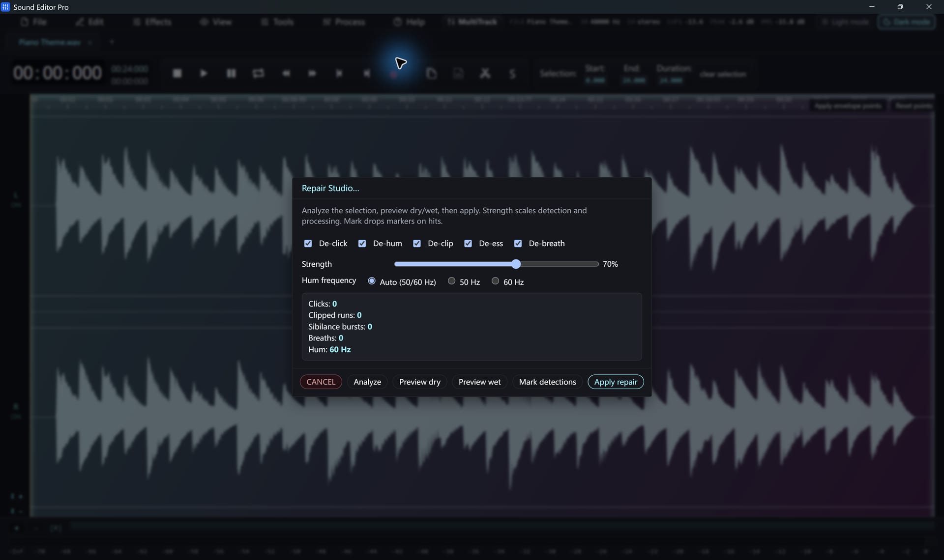Viewport: 944px width, 560px height.
Task: Open the Edit menu
Action: [x=90, y=22]
